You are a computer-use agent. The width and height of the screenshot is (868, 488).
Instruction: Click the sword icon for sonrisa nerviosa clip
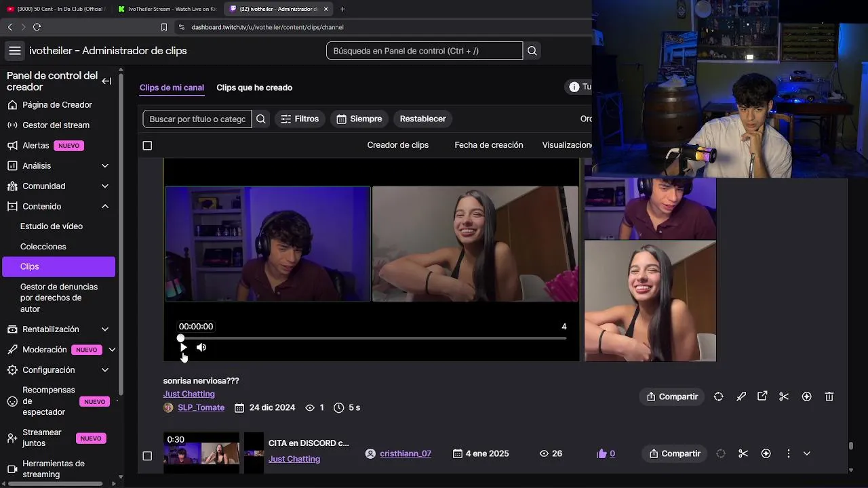[x=741, y=396]
